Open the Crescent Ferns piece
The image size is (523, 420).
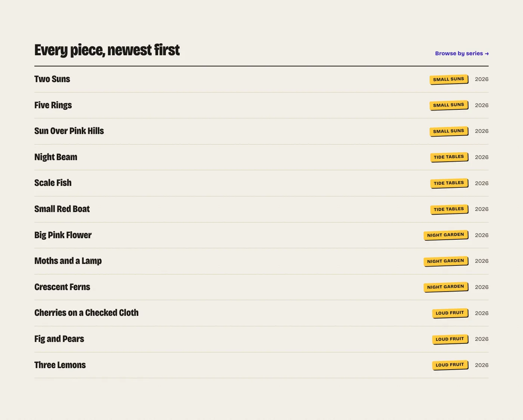(62, 287)
